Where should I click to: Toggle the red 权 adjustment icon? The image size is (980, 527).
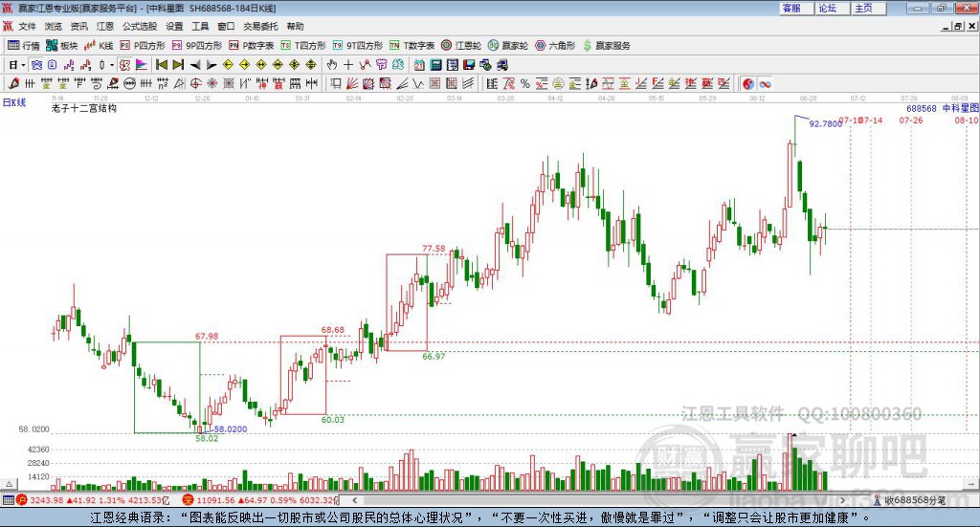coord(124,65)
